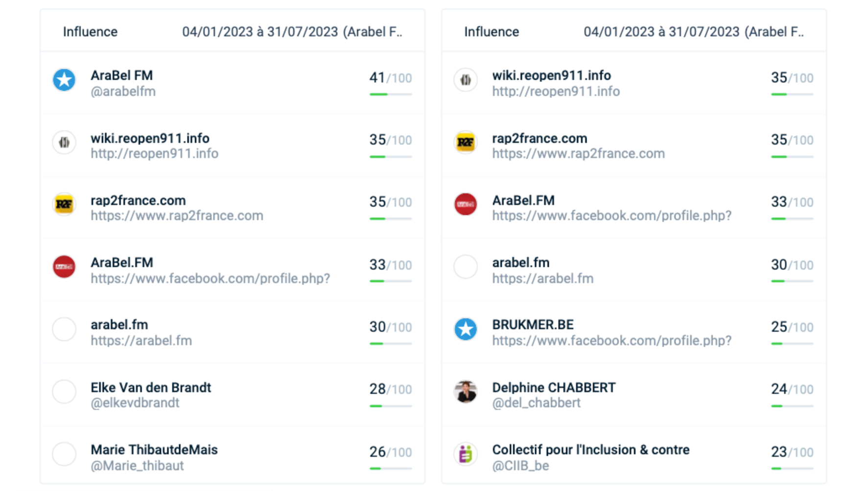This screenshot has height=491, width=868.
Task: Click the red AraBel.FM logo in right panel
Action: point(466,205)
